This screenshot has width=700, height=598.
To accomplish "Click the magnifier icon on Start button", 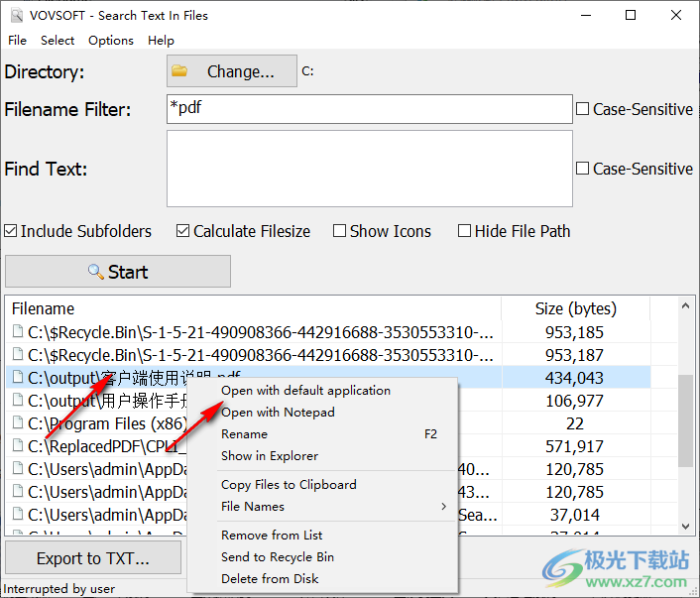I will tap(95, 271).
